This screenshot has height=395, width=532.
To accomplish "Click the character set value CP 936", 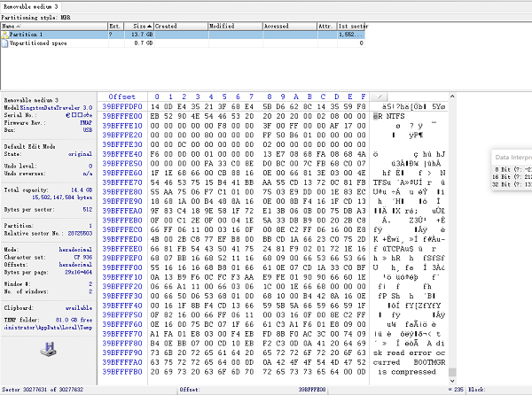I will pyautogui.click(x=83, y=257).
